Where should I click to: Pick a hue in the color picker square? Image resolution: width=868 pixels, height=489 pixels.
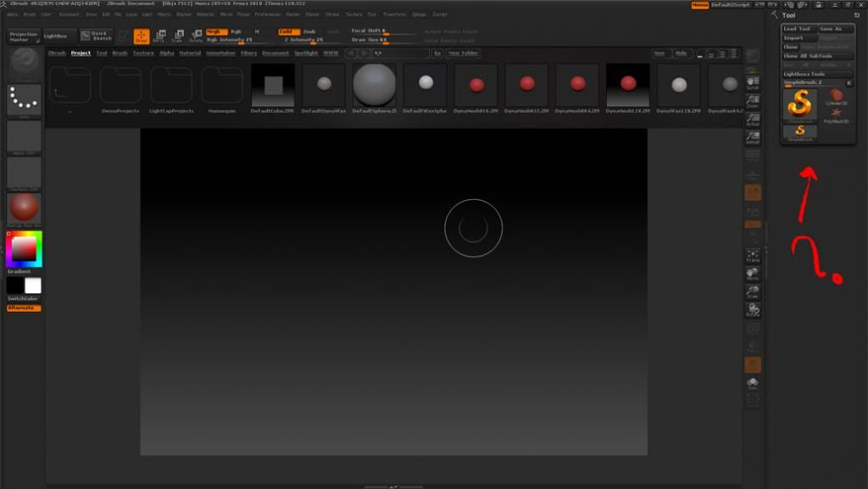(25, 249)
